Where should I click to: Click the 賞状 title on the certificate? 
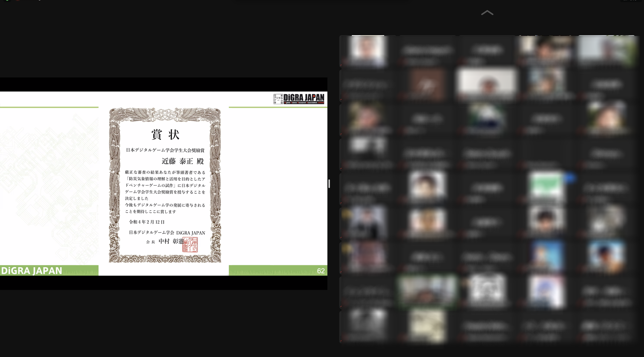coord(165,135)
